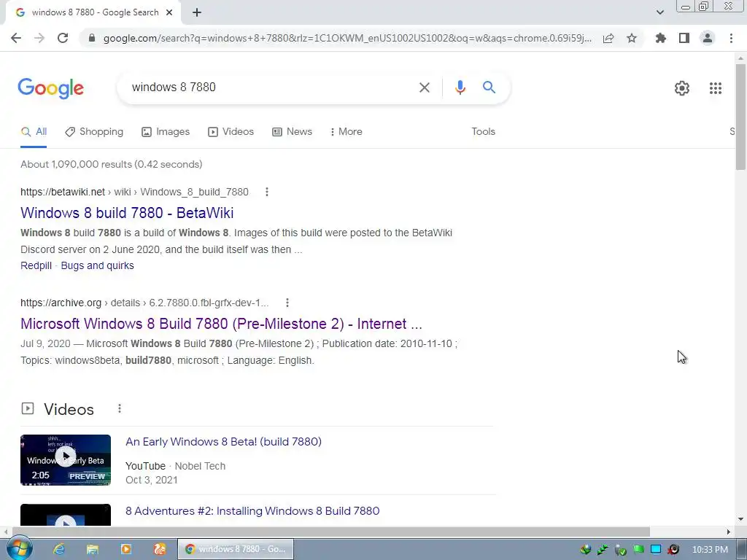Open the orange app pinned after the media player
This screenshot has height=560, width=747.
pyautogui.click(x=160, y=550)
